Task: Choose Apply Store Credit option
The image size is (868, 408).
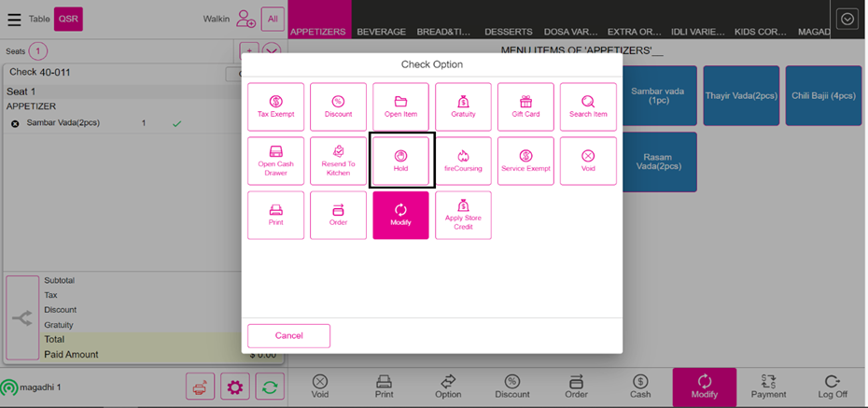Action: tap(463, 216)
